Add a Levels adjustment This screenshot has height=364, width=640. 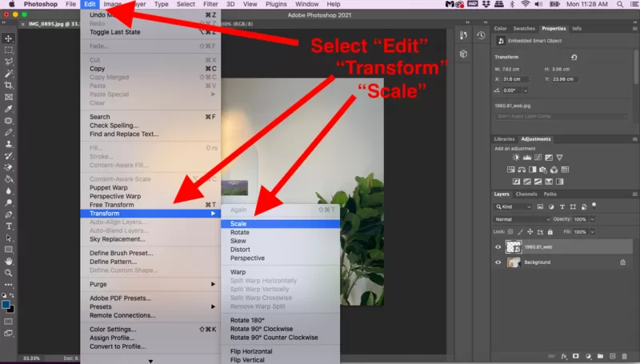[x=527, y=158]
